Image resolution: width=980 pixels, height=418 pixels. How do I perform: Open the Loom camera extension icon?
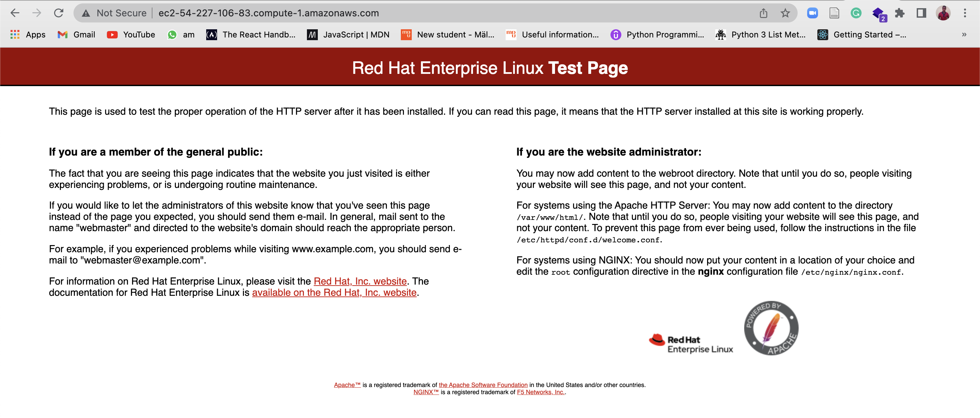[813, 13]
